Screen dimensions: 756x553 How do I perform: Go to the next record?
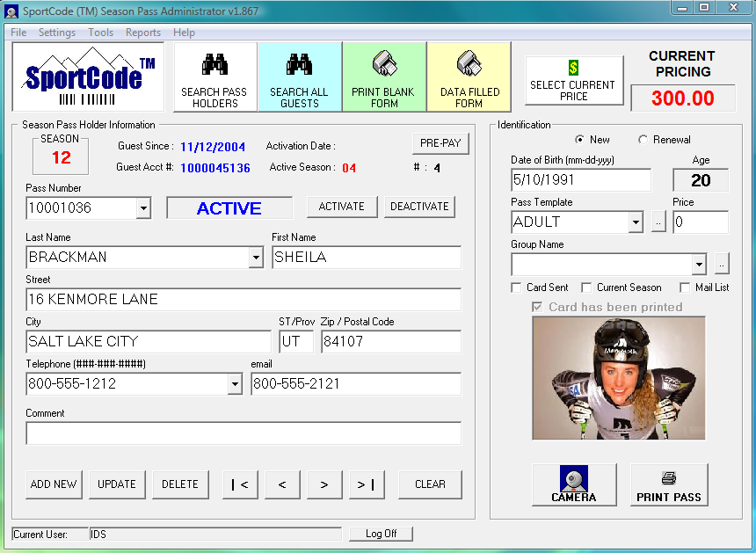coord(324,484)
